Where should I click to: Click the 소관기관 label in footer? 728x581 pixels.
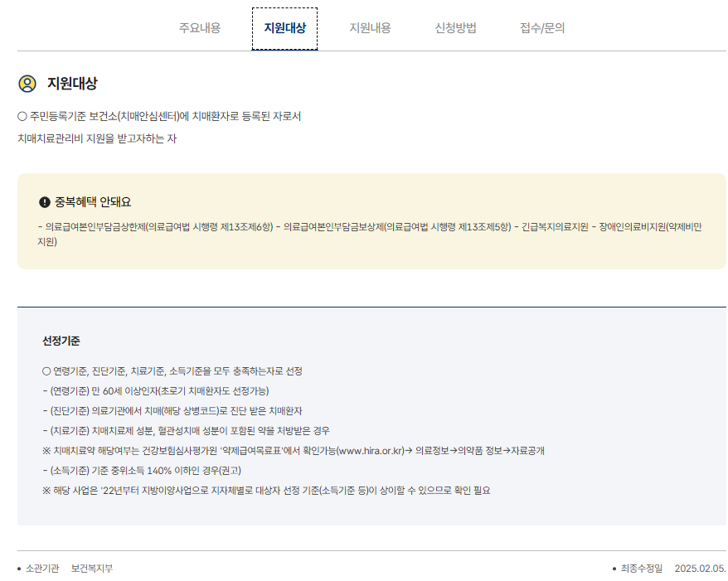point(42,569)
